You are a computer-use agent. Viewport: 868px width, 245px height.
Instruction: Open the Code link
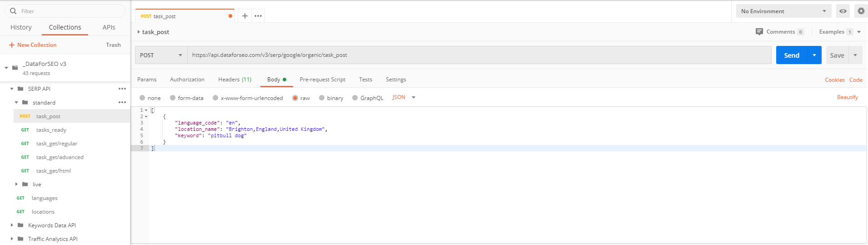(x=856, y=80)
